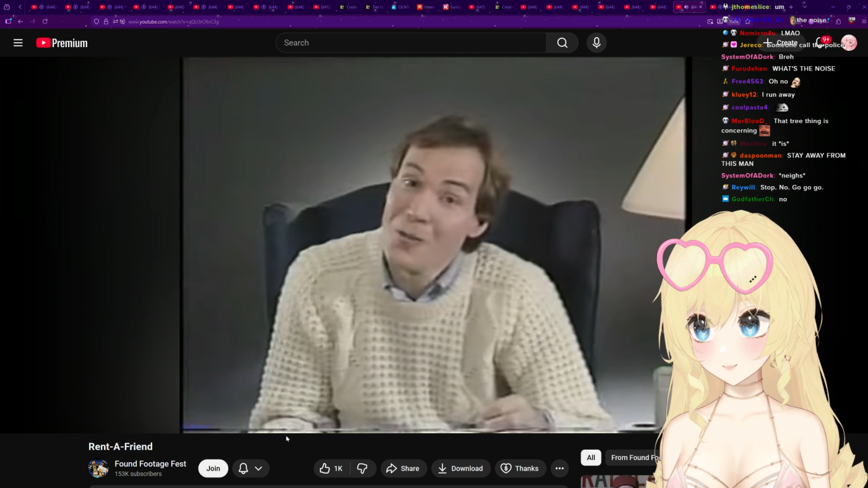Image resolution: width=868 pixels, height=488 pixels.
Task: Open Found Footage Fest channel name link
Action: (150, 464)
